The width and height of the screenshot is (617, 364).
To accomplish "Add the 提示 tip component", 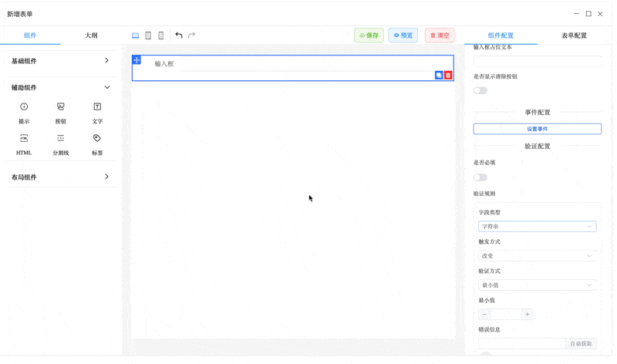I will tap(24, 113).
